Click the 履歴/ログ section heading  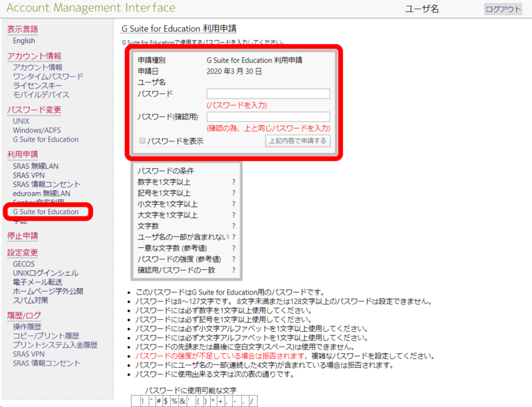pos(24,315)
